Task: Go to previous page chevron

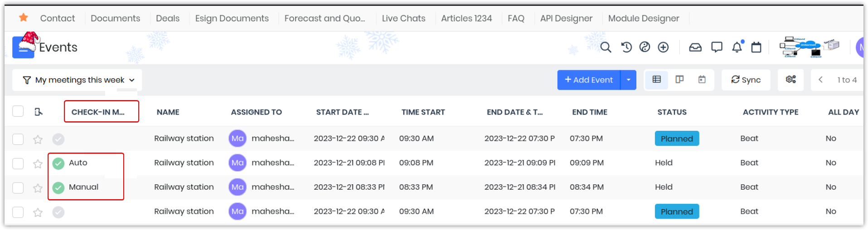Action: pyautogui.click(x=820, y=80)
